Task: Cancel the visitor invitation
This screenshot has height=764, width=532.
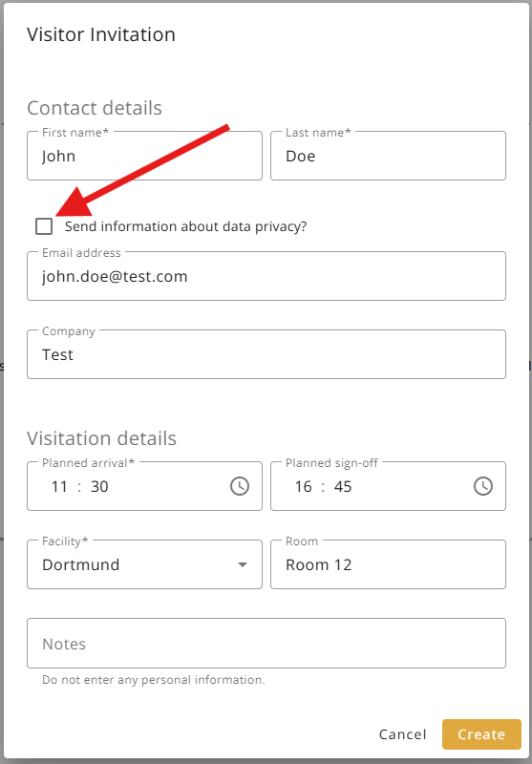Action: pos(402,734)
